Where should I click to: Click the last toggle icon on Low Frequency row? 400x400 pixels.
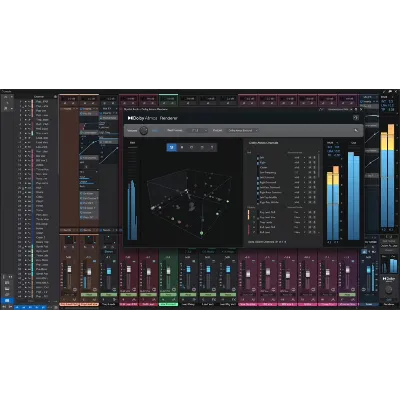(314, 172)
